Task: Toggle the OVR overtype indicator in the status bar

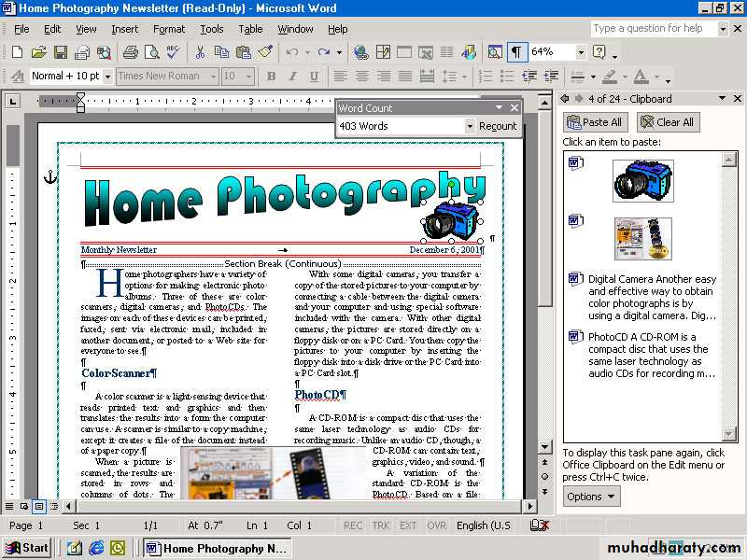Action: click(437, 525)
